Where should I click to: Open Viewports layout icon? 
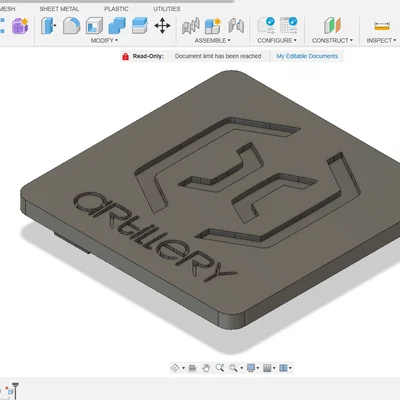point(283,368)
